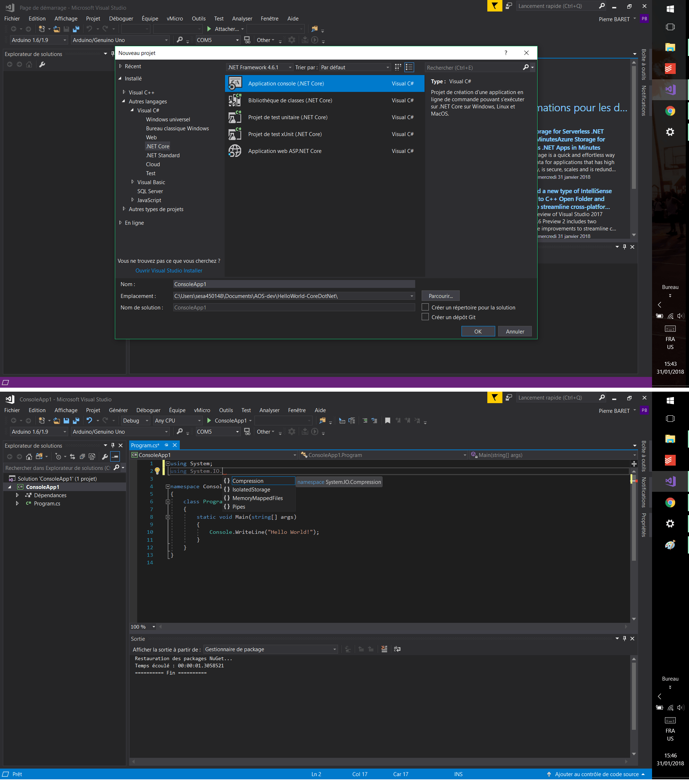This screenshot has width=689, height=784.
Task: Click the Collapse All icon in ConsoleApp1 Solution Explorer
Action: 82,457
